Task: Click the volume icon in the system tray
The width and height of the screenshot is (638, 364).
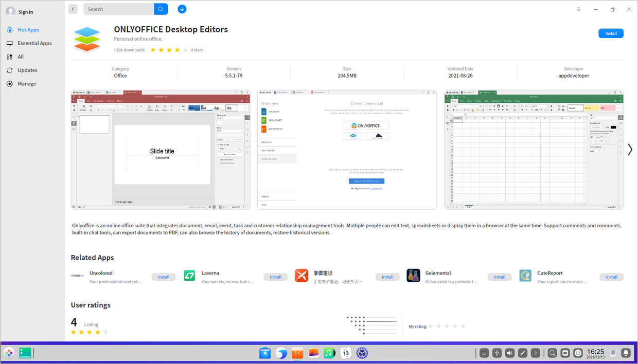Action: [509, 353]
